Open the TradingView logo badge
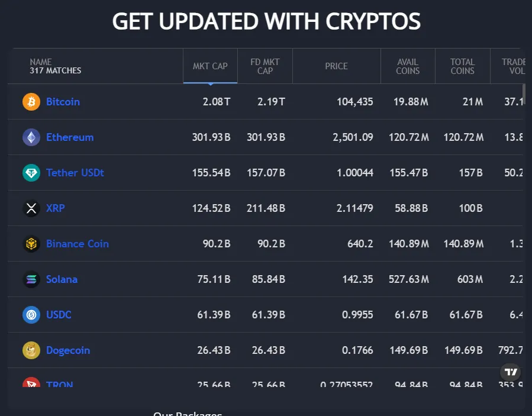This screenshot has width=532, height=416. (x=511, y=372)
